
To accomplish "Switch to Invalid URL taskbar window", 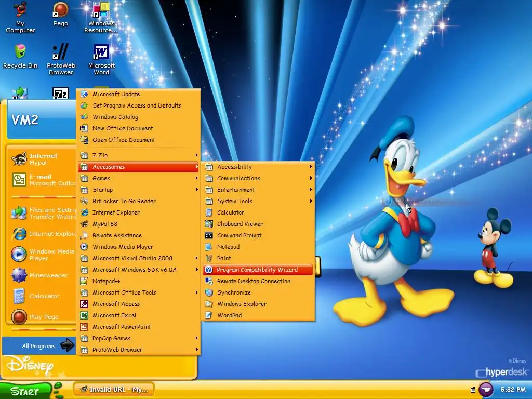I will [x=114, y=390].
